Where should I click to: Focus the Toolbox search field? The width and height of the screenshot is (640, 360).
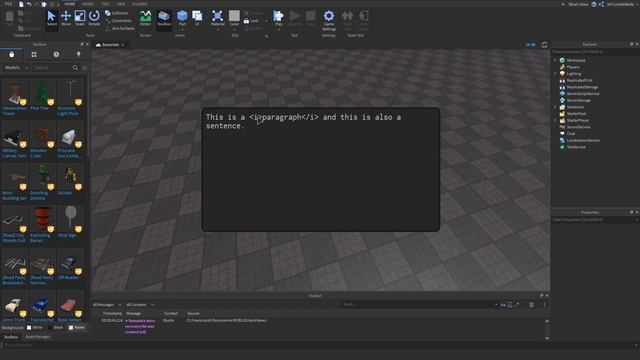click(x=52, y=68)
